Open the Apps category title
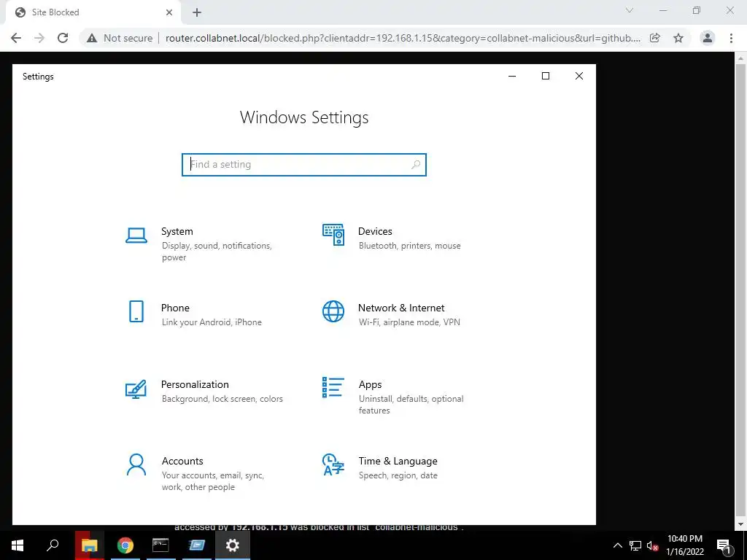The width and height of the screenshot is (747, 560). 370,385
